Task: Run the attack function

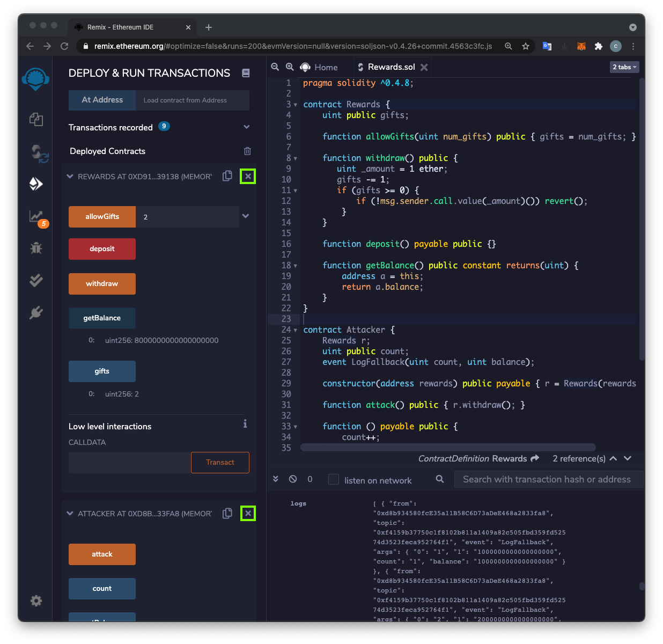Action: (x=102, y=554)
